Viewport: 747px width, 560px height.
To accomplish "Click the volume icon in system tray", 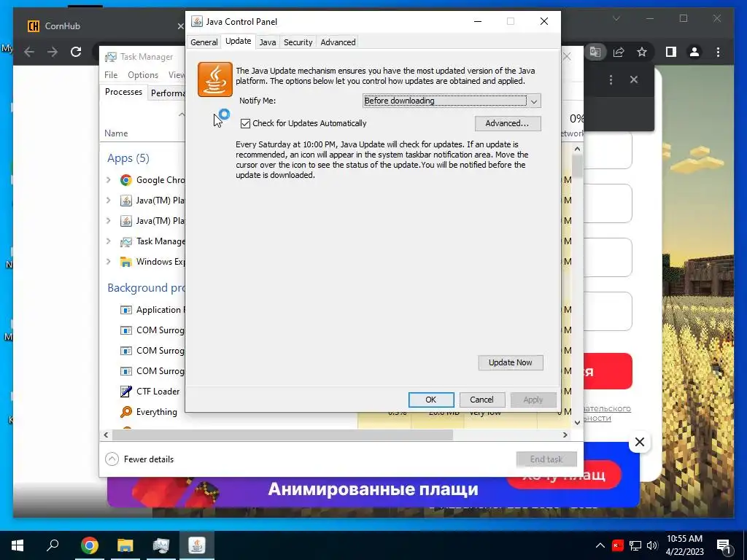I will pyautogui.click(x=652, y=545).
